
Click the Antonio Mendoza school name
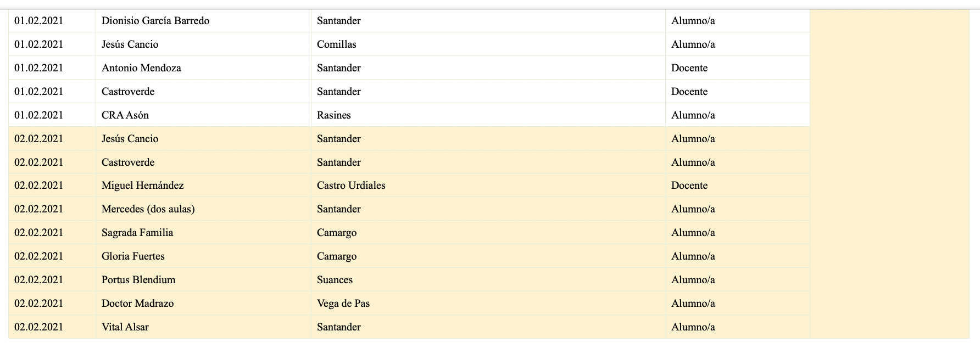pyautogui.click(x=141, y=68)
